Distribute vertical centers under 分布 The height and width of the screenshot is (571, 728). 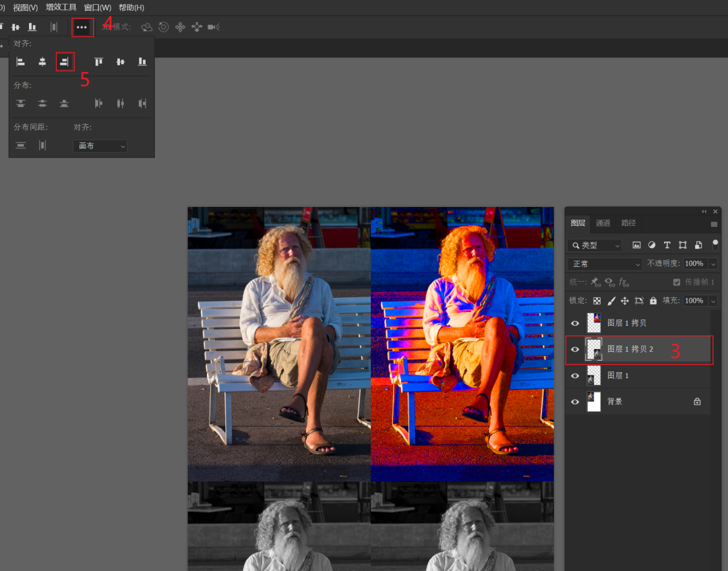(42, 104)
